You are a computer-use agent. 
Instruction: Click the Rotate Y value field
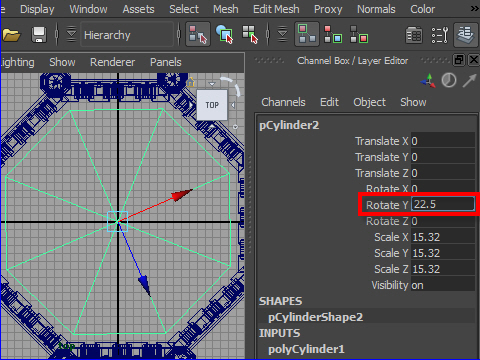pyautogui.click(x=443, y=204)
